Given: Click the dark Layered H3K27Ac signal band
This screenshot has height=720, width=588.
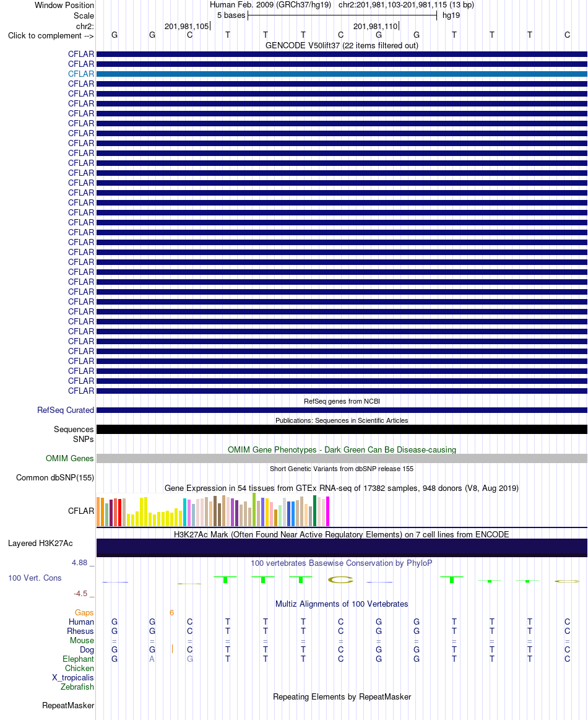Looking at the screenshot, I should tap(342, 548).
